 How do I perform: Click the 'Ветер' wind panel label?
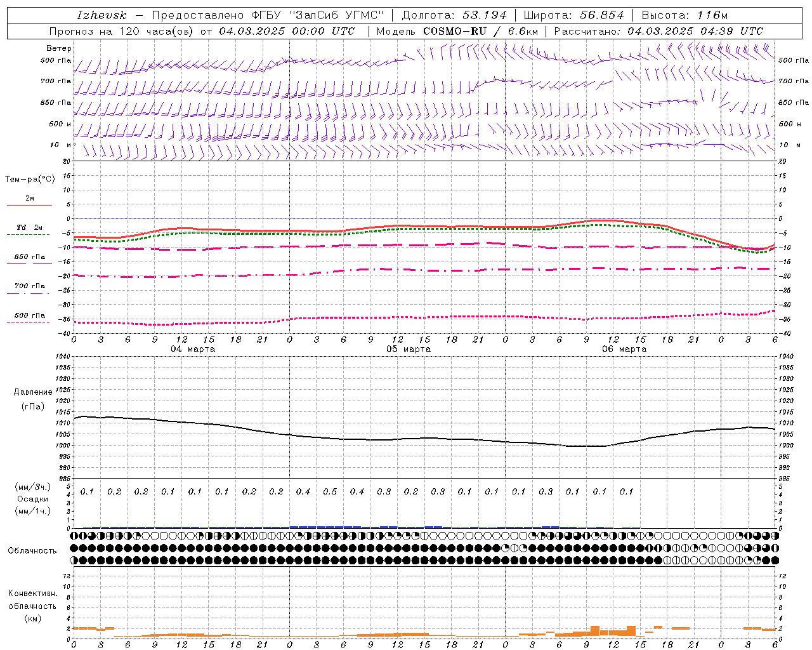tap(58, 48)
